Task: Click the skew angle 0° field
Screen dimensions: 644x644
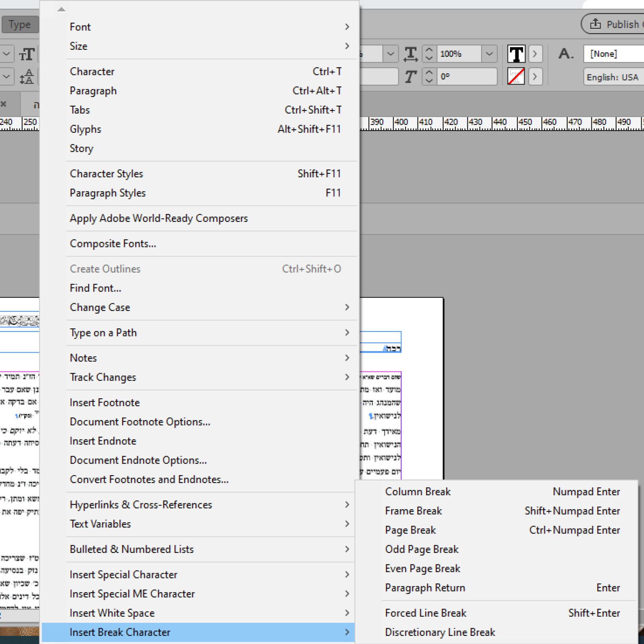Action: [467, 76]
